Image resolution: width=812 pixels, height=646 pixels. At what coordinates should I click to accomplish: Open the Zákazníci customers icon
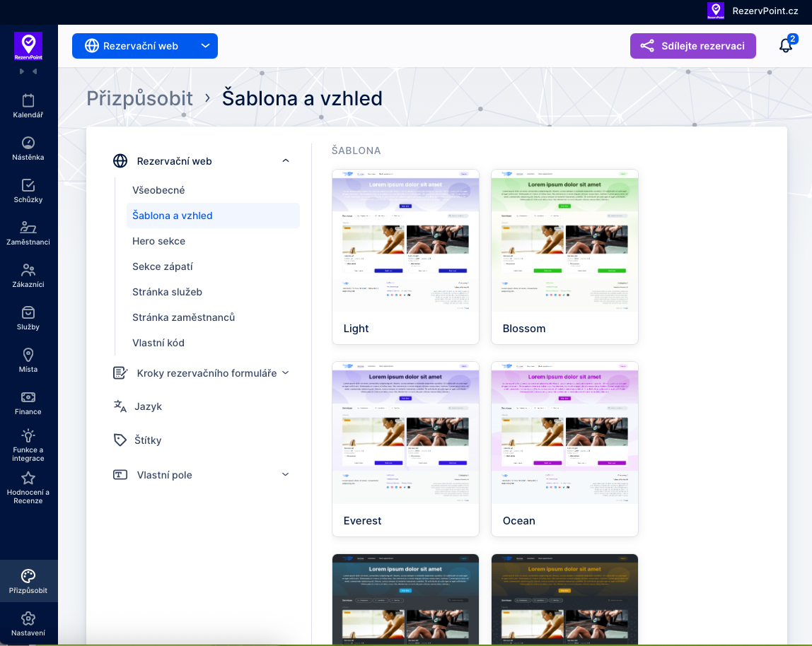coord(28,270)
